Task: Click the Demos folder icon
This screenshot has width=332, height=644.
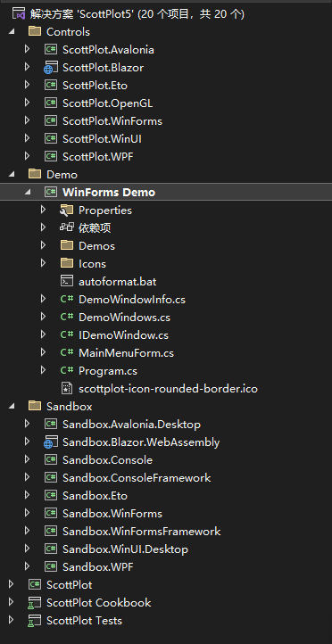Action: [67, 245]
